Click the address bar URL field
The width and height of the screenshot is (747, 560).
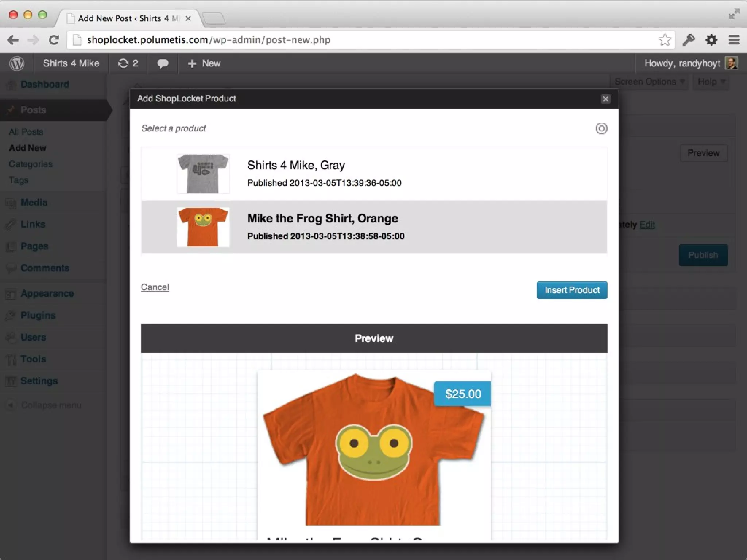coord(365,40)
